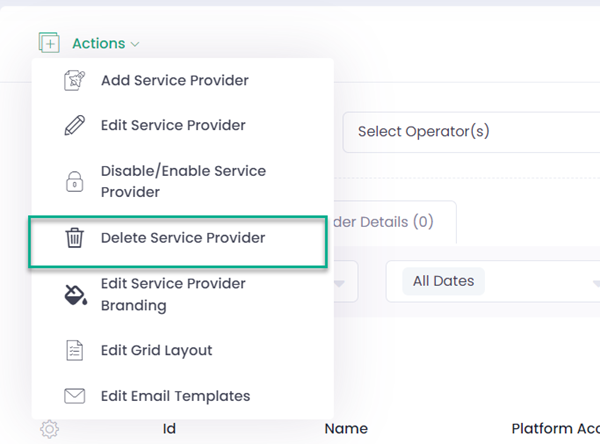Click the padlock icon for Disable/Enable Service Provider
This screenshot has width=600, height=444.
click(x=74, y=181)
